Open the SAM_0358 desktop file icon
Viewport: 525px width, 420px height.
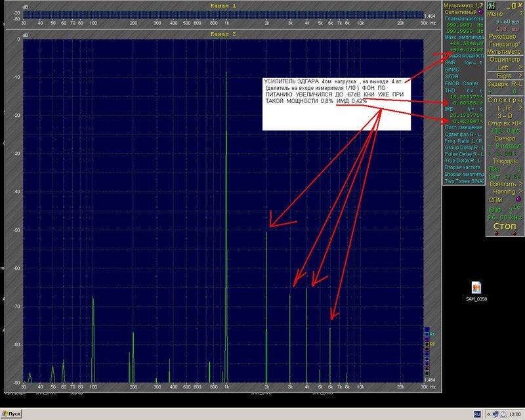coord(476,291)
